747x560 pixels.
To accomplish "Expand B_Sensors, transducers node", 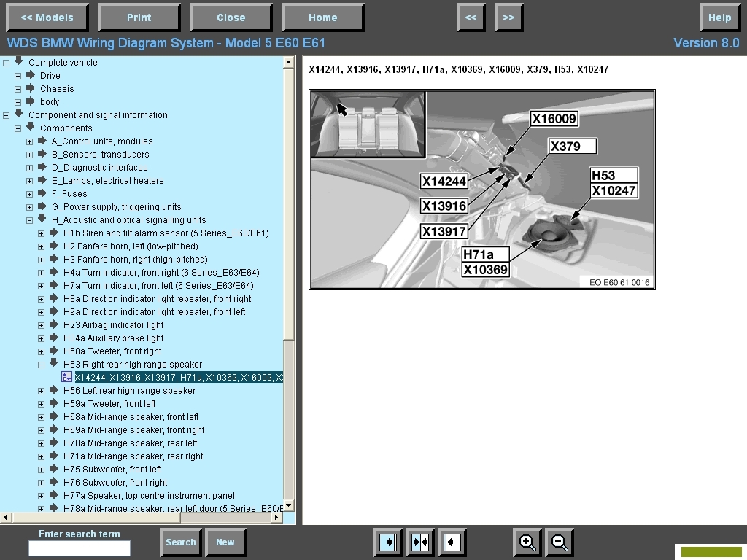I will click(x=29, y=155).
